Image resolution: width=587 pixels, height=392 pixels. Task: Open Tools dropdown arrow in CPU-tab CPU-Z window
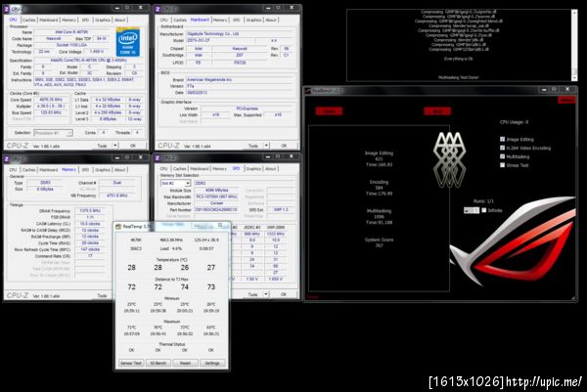[x=115, y=146]
